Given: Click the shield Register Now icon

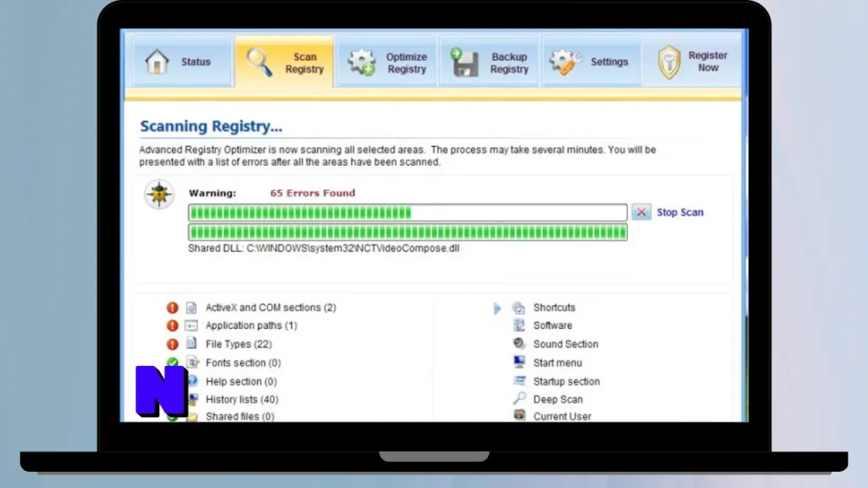Looking at the screenshot, I should tap(670, 62).
